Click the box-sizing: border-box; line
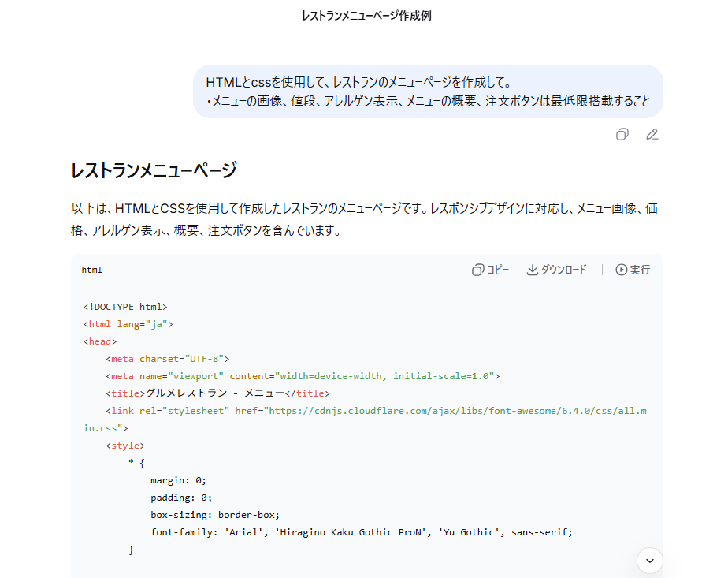The height and width of the screenshot is (578, 728). click(x=215, y=515)
